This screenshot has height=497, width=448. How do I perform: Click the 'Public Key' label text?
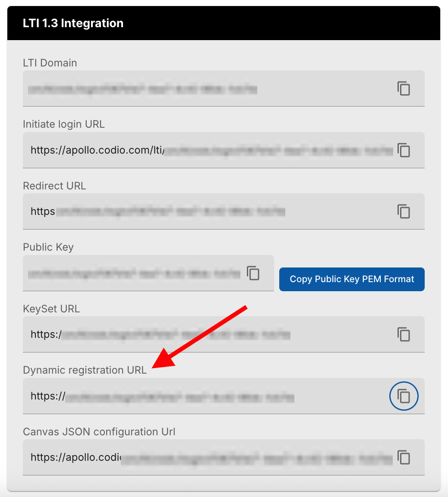click(48, 247)
